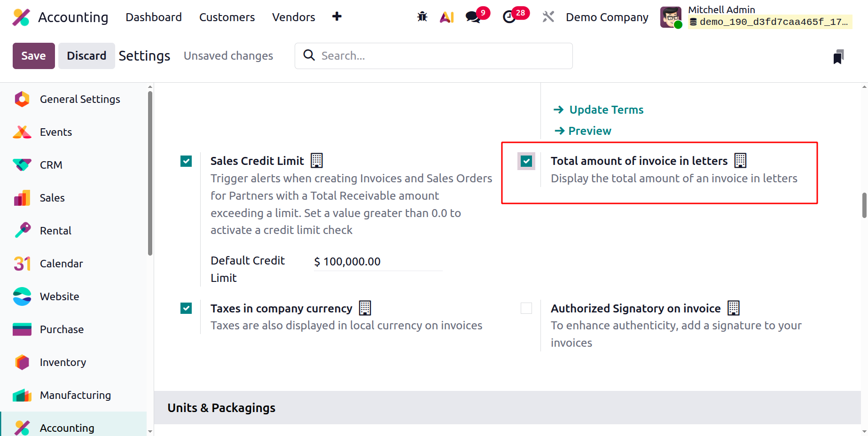Disable Taxes in company currency checkbox

pyautogui.click(x=186, y=308)
